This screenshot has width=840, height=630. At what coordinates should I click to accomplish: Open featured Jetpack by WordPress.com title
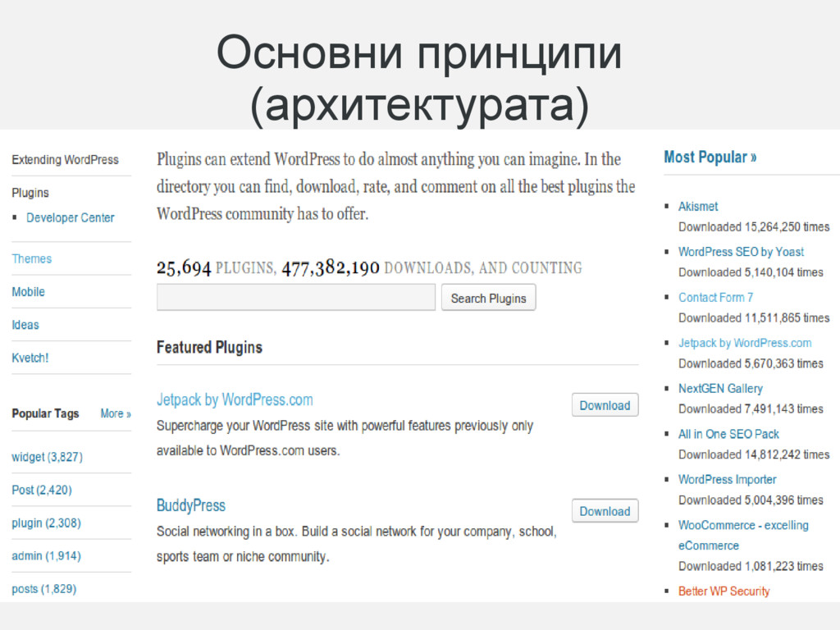pyautogui.click(x=235, y=399)
